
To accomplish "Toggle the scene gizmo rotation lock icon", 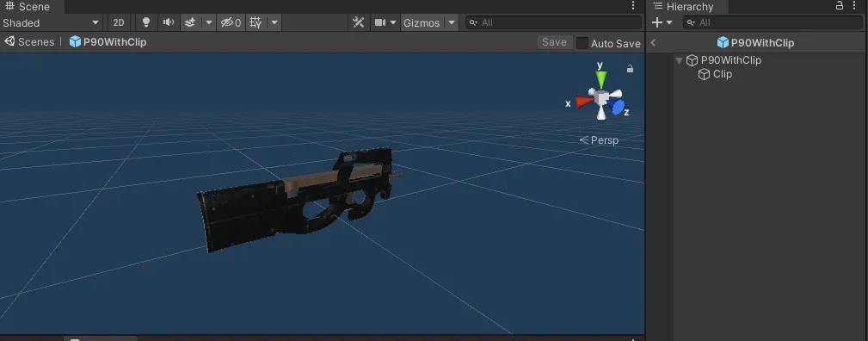I will click(630, 69).
